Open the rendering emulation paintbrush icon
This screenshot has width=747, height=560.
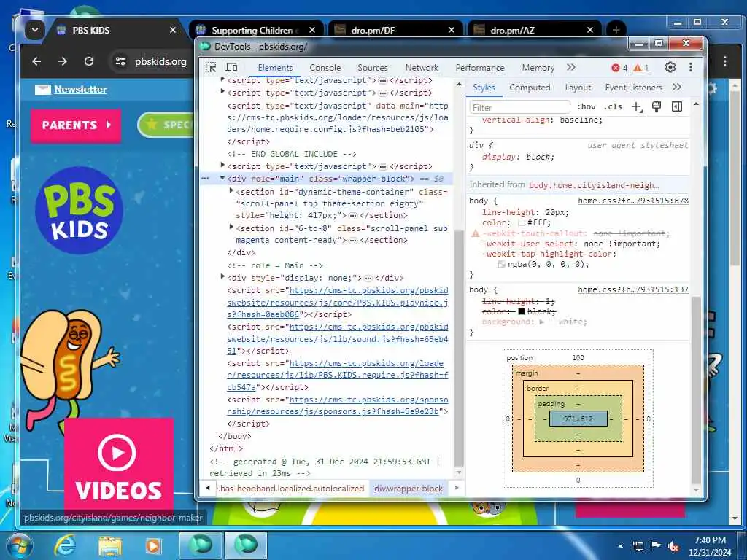[657, 106]
